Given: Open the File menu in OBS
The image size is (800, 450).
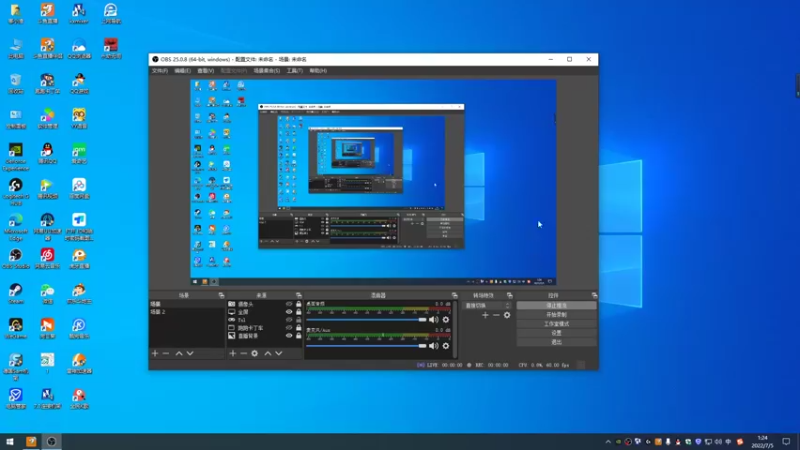Looking at the screenshot, I should click(x=160, y=71).
